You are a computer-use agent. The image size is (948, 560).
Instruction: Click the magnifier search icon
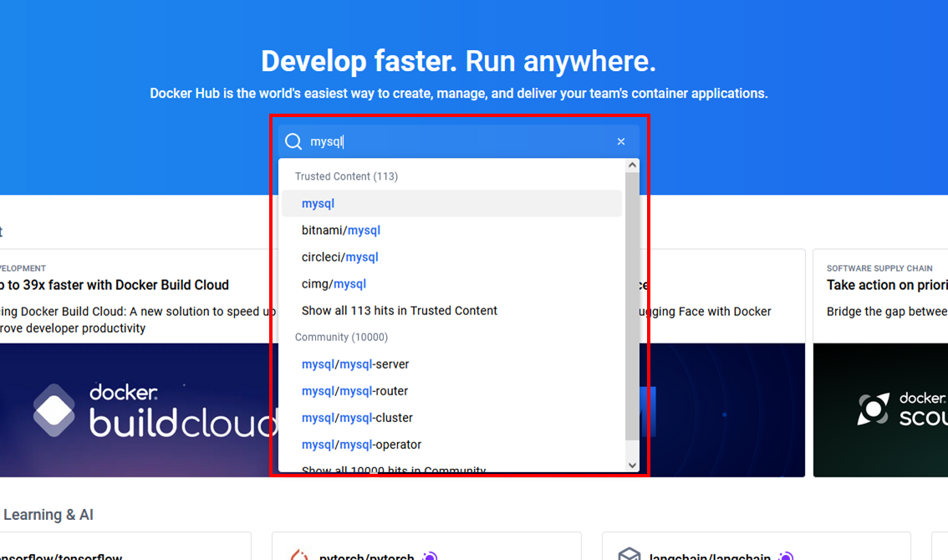click(293, 141)
